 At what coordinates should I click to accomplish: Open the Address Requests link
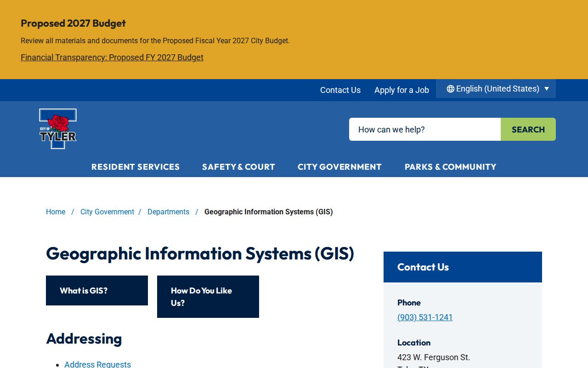point(97,364)
